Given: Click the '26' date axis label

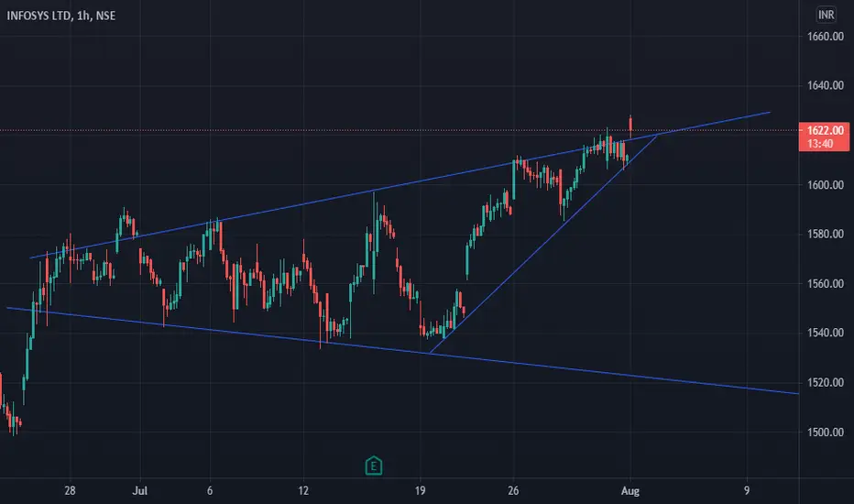Looking at the screenshot, I should tap(513, 490).
